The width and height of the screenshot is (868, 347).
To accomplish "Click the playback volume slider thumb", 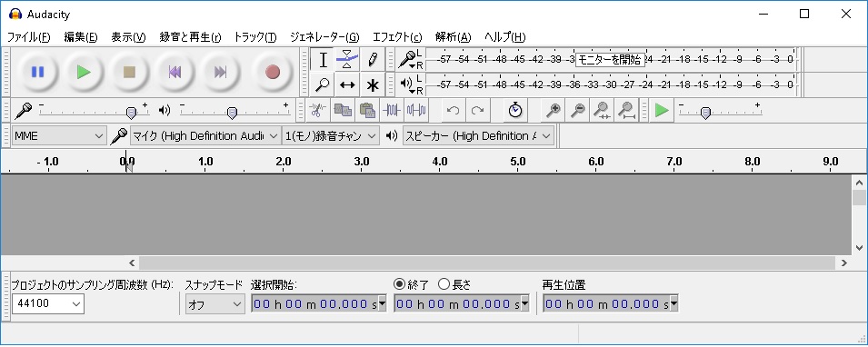I will click(x=232, y=113).
